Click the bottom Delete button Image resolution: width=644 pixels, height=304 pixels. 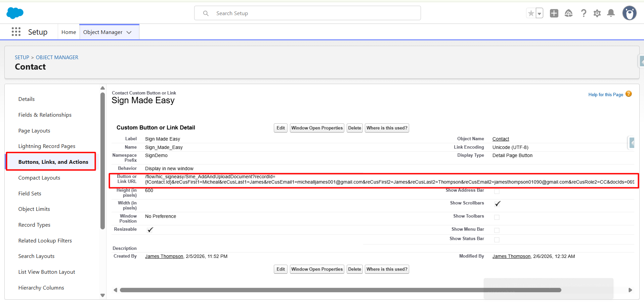tap(355, 269)
